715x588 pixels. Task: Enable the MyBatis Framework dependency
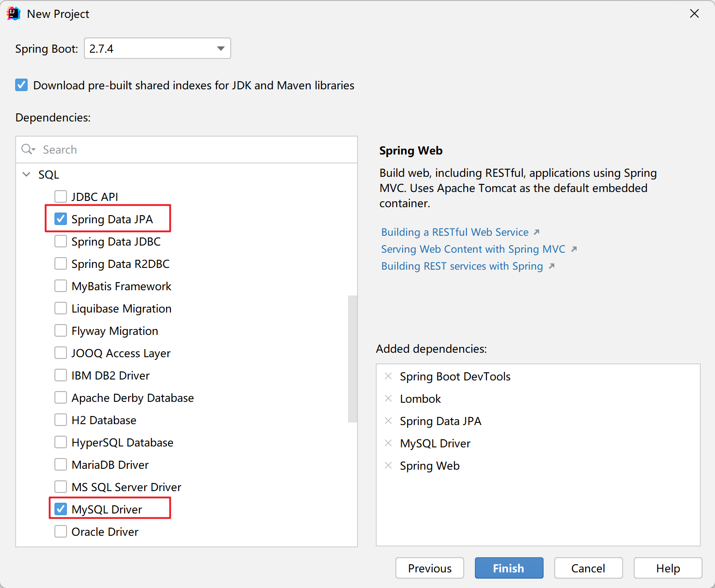pyautogui.click(x=61, y=286)
